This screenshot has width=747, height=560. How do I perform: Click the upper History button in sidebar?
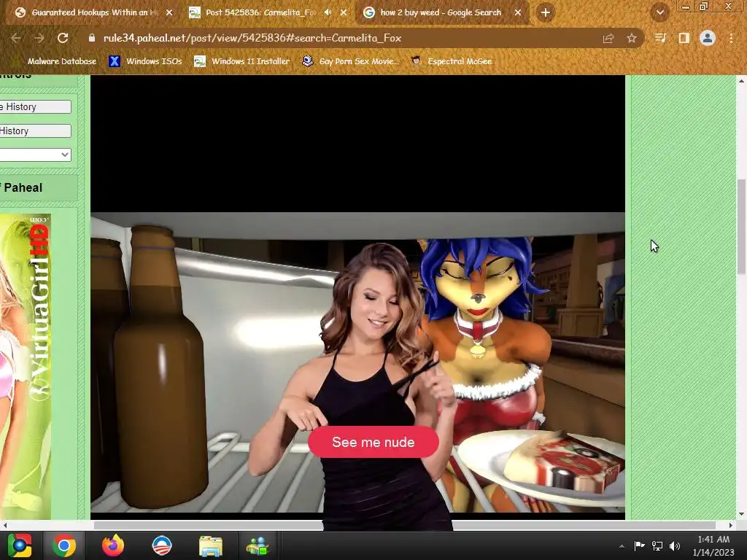click(35, 106)
